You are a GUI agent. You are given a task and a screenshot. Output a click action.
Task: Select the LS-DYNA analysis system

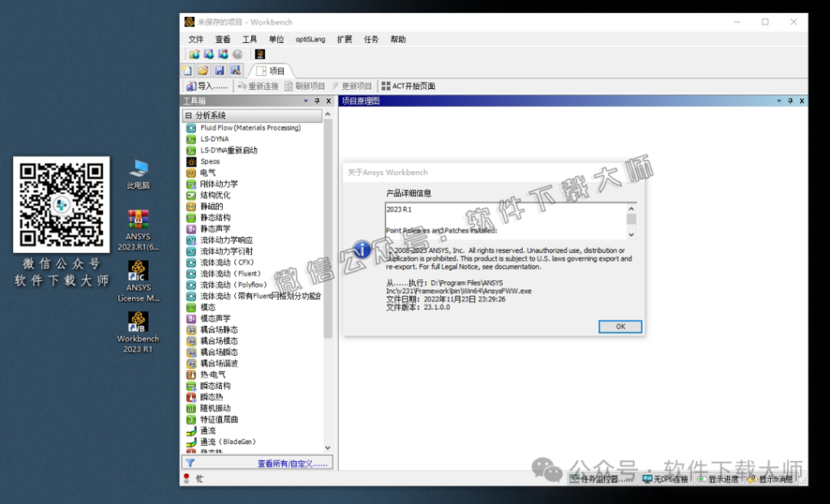click(215, 139)
